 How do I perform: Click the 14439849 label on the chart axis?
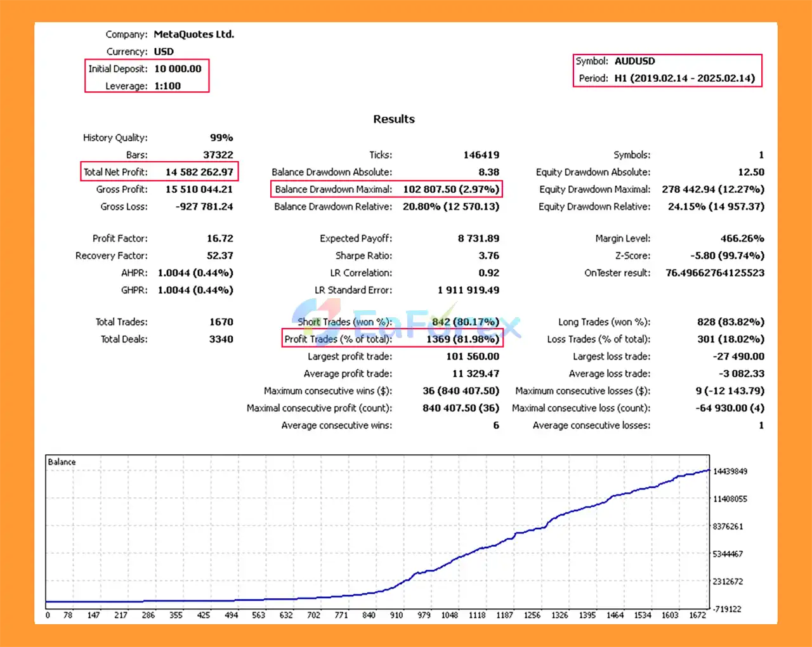[730, 471]
